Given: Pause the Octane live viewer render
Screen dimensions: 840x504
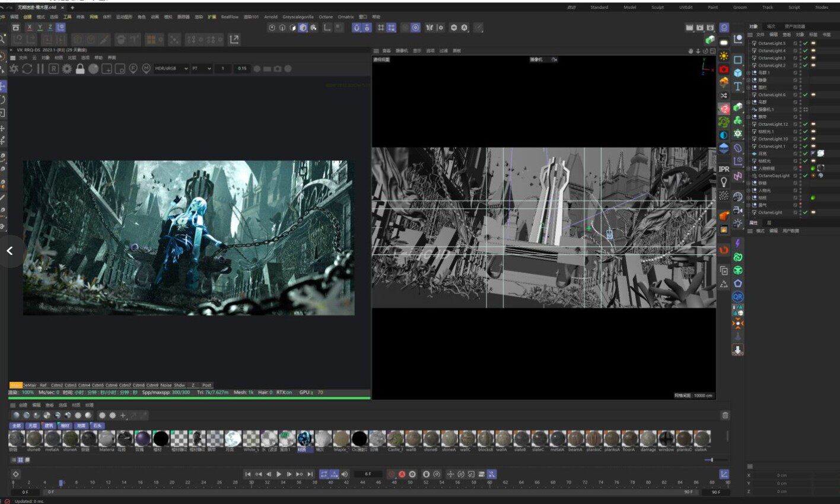Looking at the screenshot, I should [40, 69].
